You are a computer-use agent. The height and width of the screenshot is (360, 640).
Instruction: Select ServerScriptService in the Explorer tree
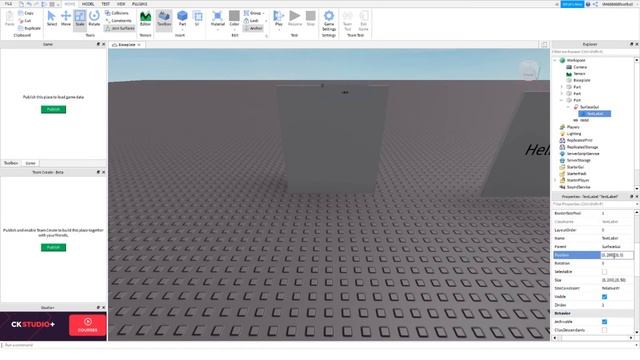coord(583,154)
